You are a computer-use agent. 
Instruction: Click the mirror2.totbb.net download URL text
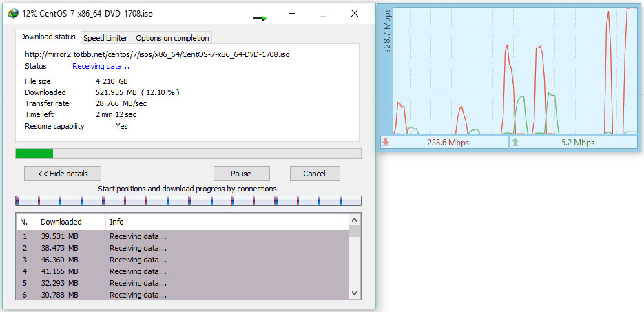coord(157,54)
